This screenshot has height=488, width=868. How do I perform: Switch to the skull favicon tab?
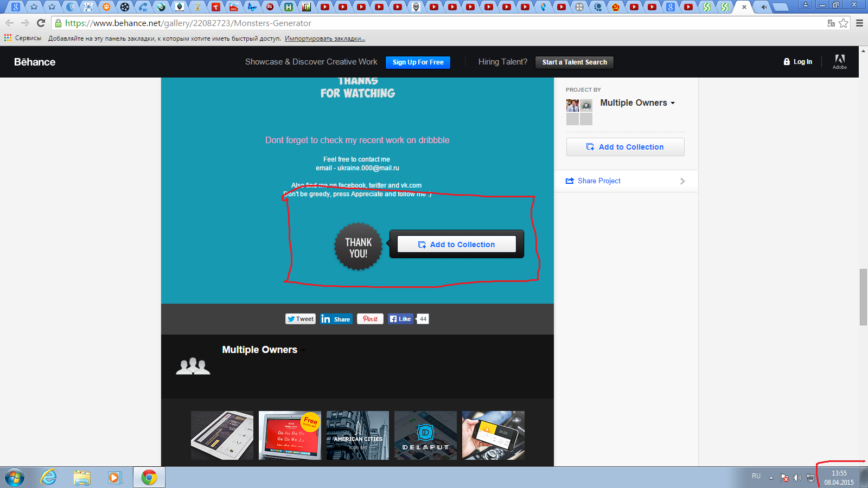pyautogui.click(x=416, y=7)
